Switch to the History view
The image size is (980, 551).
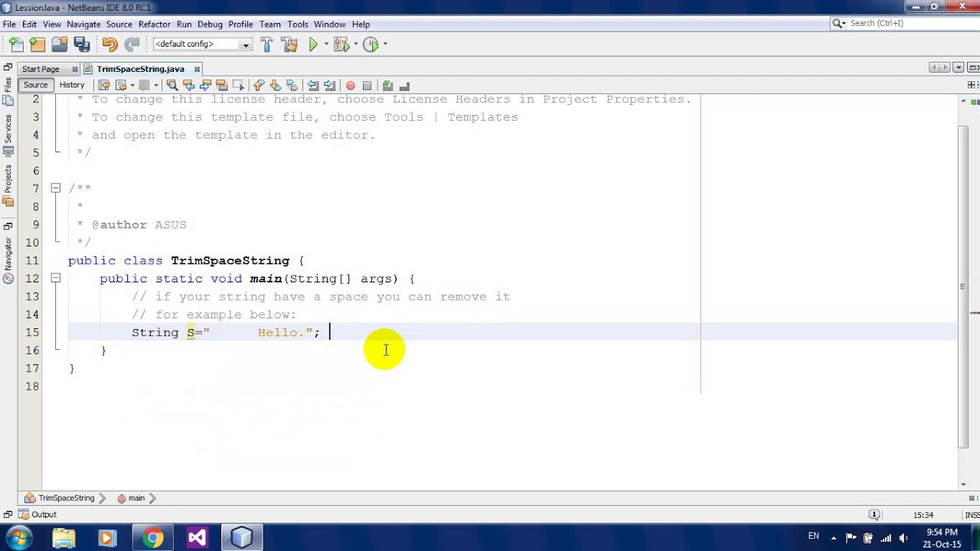tap(72, 85)
